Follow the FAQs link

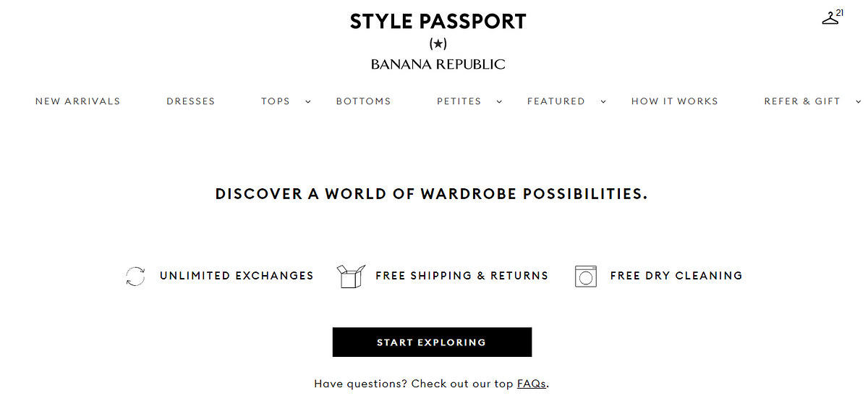point(532,384)
